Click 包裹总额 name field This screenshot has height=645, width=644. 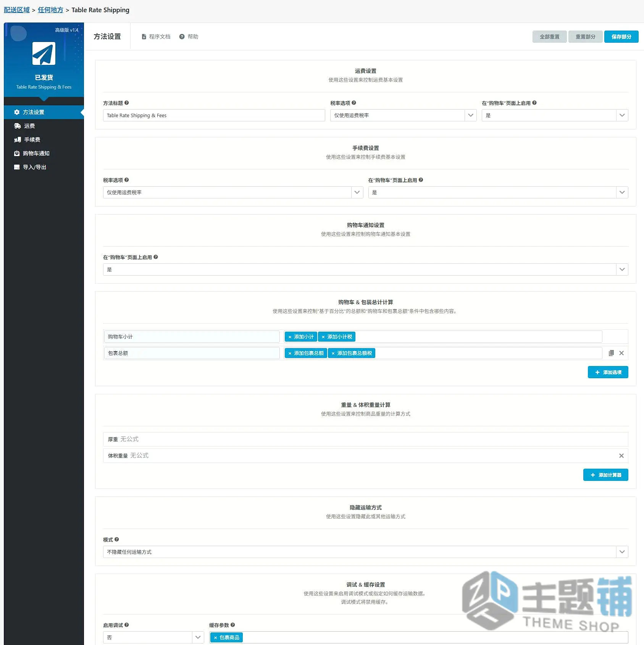coord(192,353)
